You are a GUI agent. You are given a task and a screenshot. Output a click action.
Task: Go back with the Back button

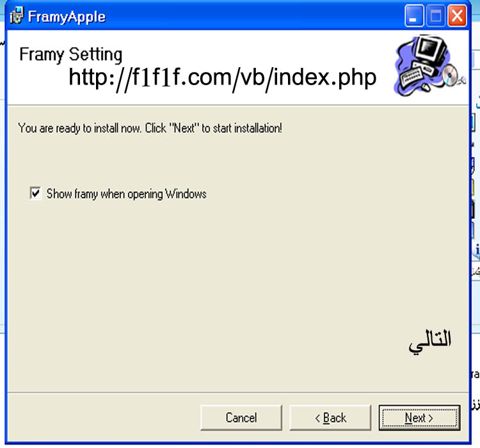(x=330, y=418)
